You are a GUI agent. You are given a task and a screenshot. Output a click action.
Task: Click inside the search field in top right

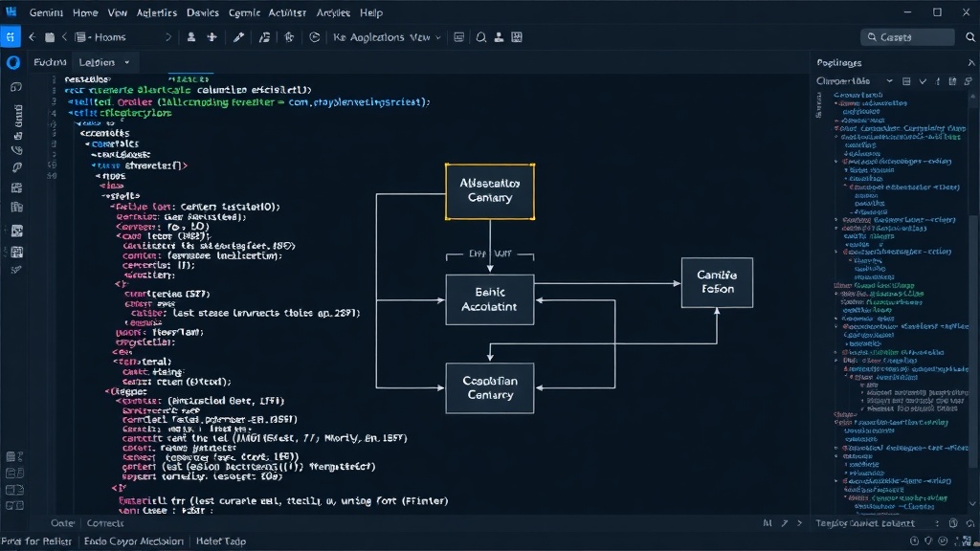coord(907,37)
